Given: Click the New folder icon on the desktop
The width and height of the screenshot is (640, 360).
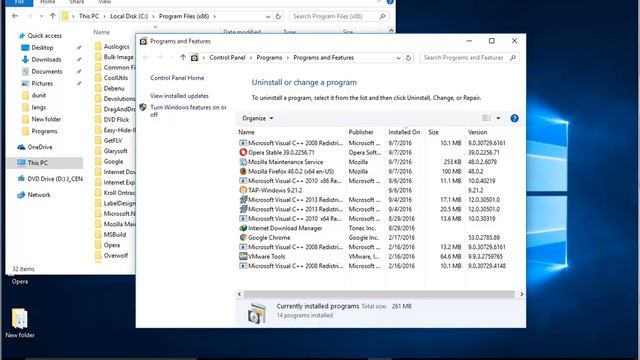Looking at the screenshot, I should click(20, 318).
